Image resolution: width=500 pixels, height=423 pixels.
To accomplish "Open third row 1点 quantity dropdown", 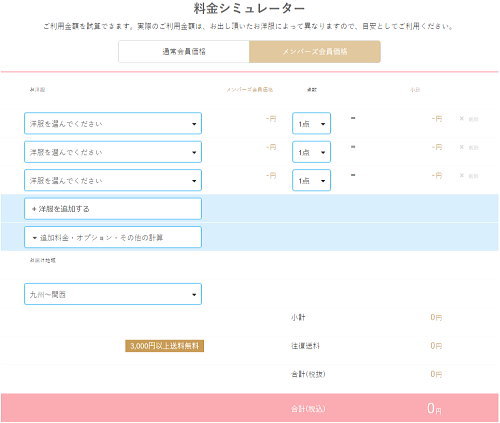I will (x=311, y=180).
